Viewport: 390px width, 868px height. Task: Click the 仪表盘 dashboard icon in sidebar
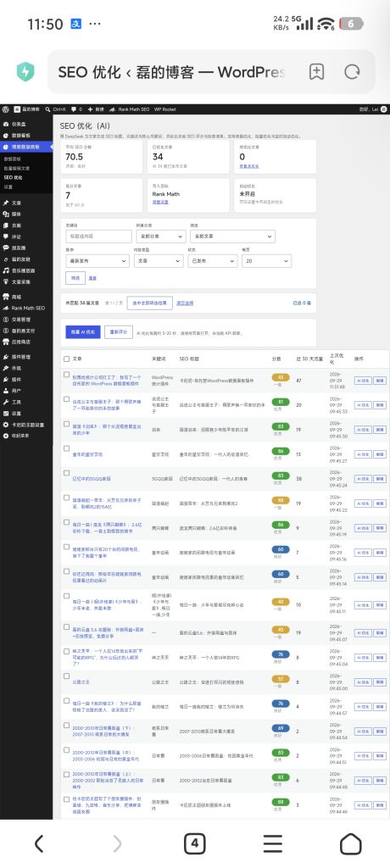[6, 124]
